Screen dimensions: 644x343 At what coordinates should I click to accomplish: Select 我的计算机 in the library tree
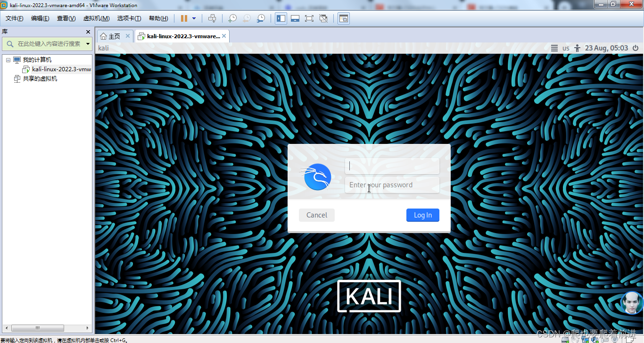pos(37,60)
